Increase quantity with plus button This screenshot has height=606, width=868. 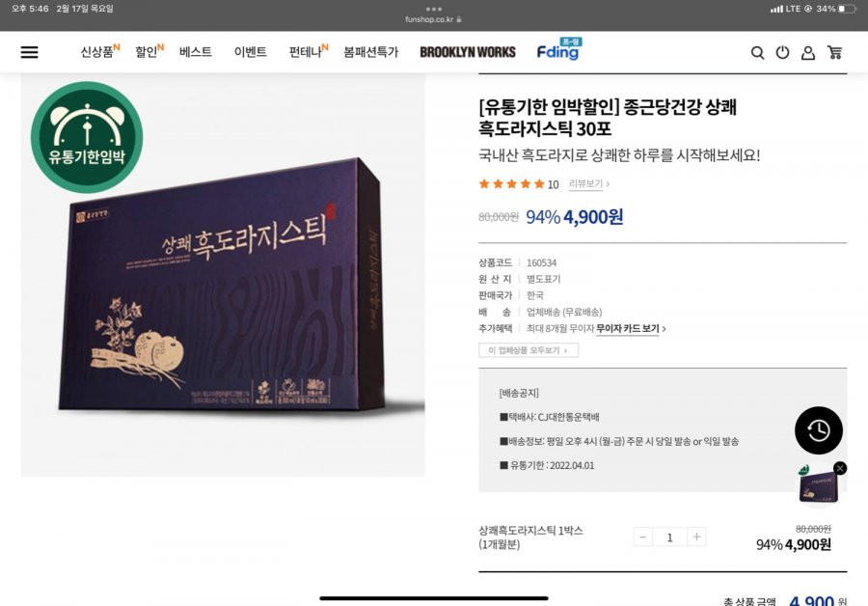696,537
